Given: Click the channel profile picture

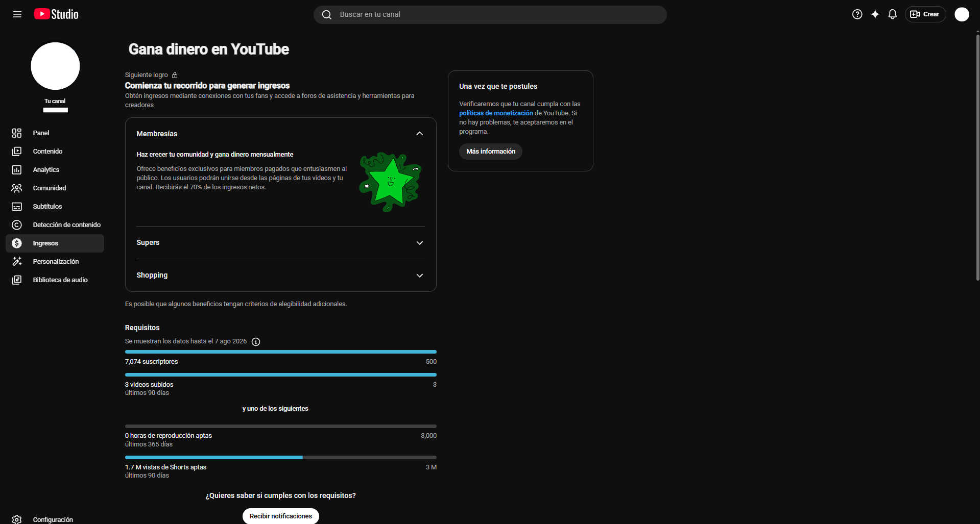Looking at the screenshot, I should coord(55,66).
